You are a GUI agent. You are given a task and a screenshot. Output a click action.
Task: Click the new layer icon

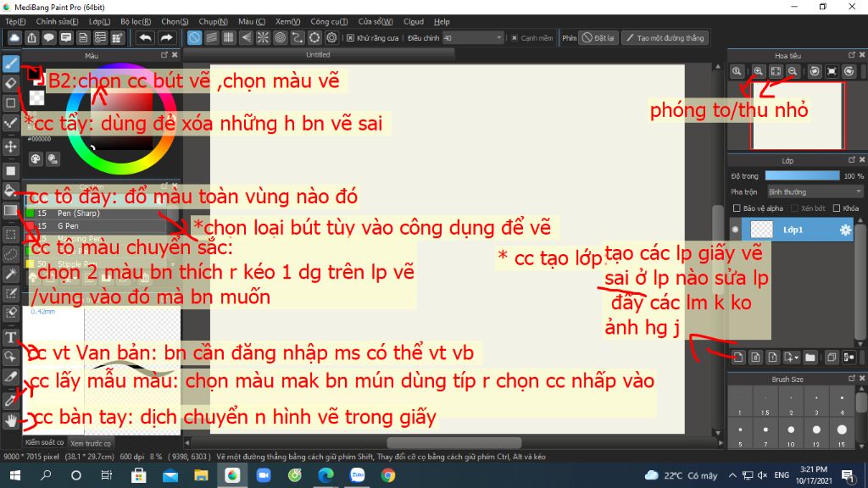click(738, 358)
